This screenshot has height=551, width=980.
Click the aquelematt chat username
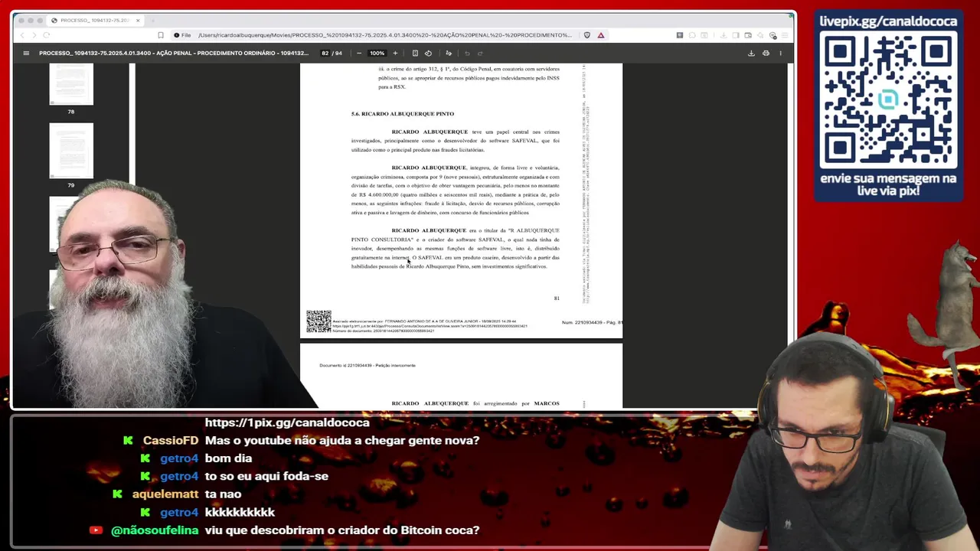point(165,494)
